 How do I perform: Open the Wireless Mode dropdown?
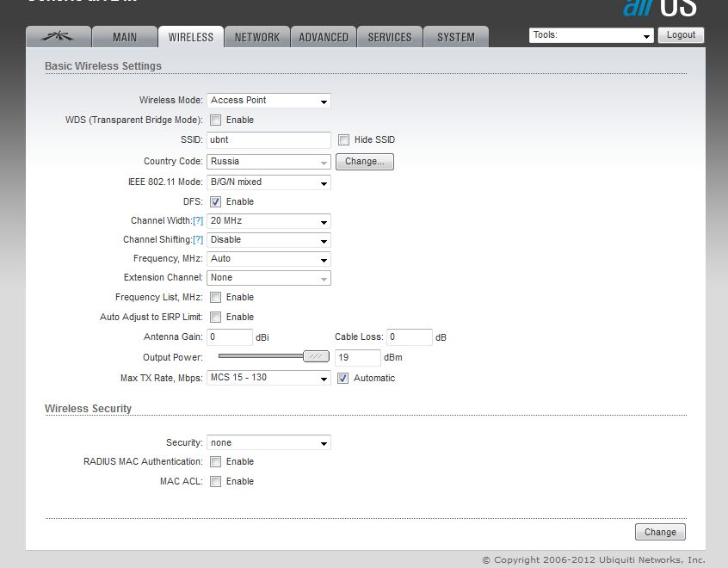point(268,101)
